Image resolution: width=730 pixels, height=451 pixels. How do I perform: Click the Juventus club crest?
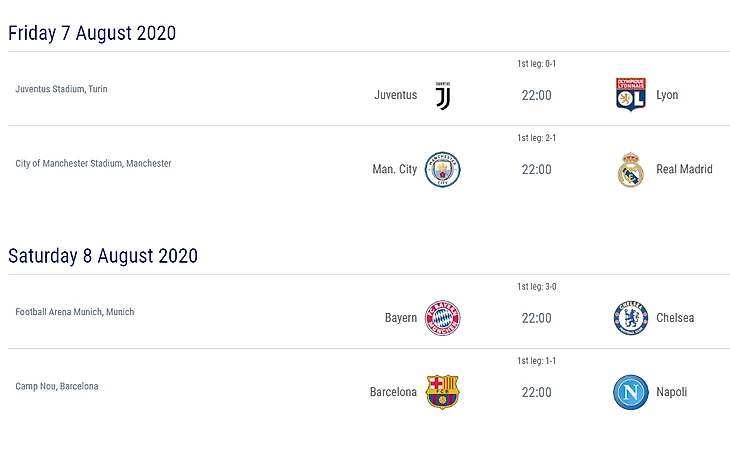pos(443,96)
